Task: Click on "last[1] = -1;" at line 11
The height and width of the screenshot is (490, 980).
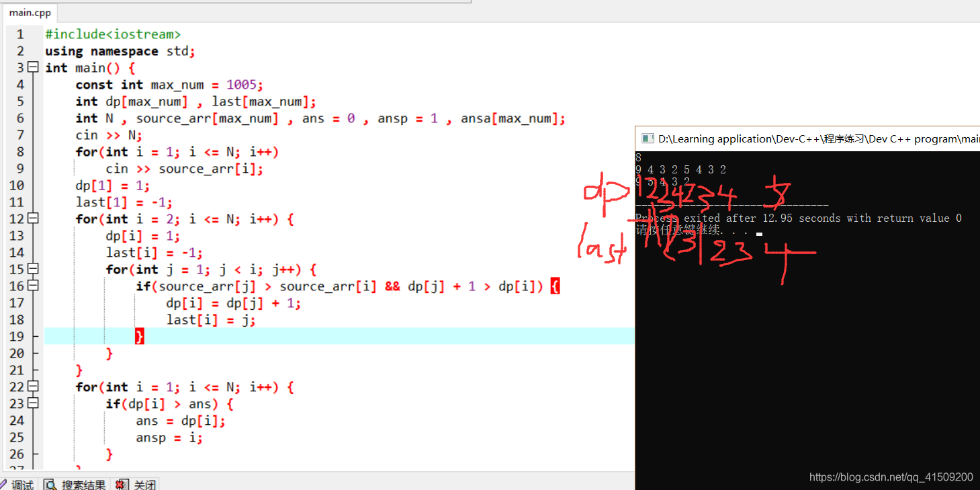Action: pyautogui.click(x=124, y=202)
